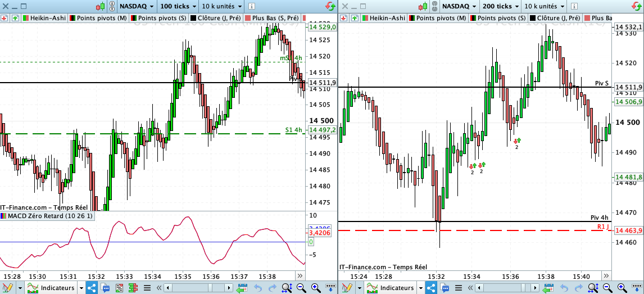Select Clôture (J, Pré) legend in left chart

pos(216,18)
